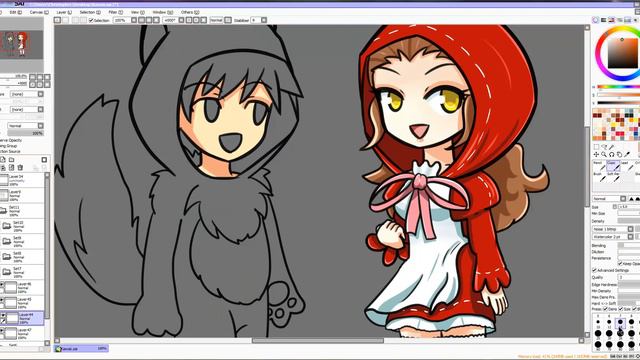Open the View menu
640x360 pixels.
(137, 12)
